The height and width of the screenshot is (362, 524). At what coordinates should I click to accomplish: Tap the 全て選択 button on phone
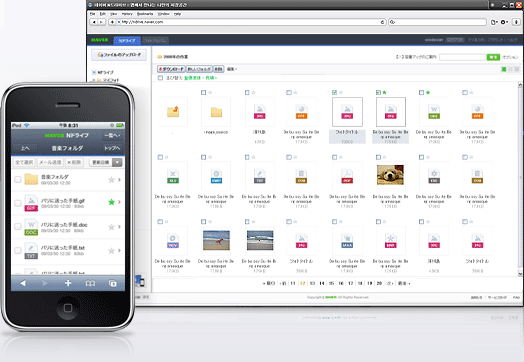24,162
